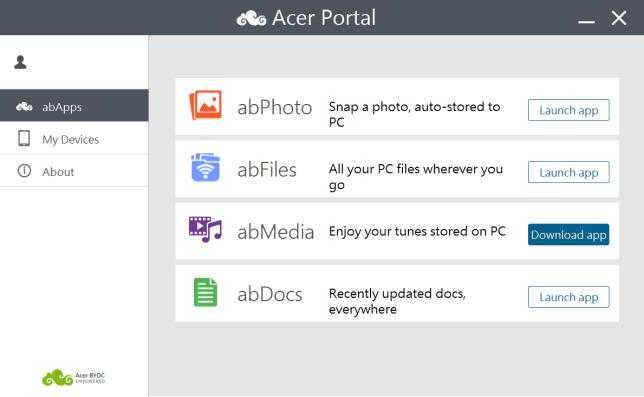The width and height of the screenshot is (644, 397).
Task: Switch to My Devices section
Action: click(x=74, y=138)
